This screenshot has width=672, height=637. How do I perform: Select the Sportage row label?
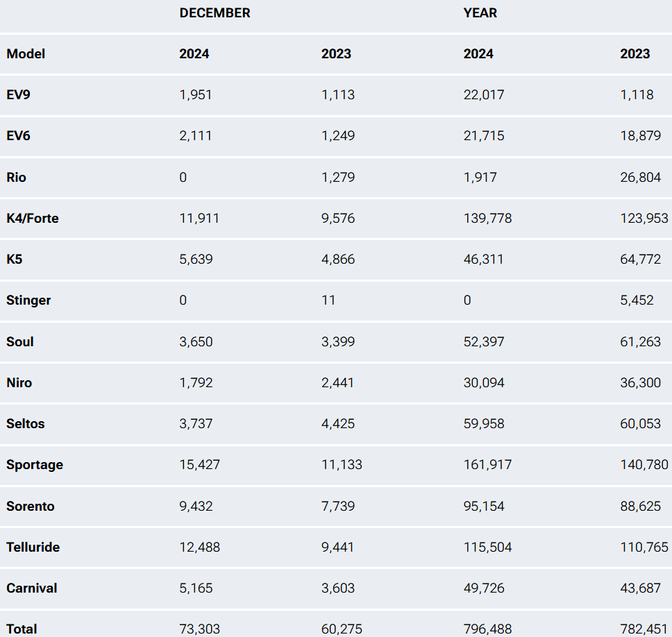pos(35,465)
